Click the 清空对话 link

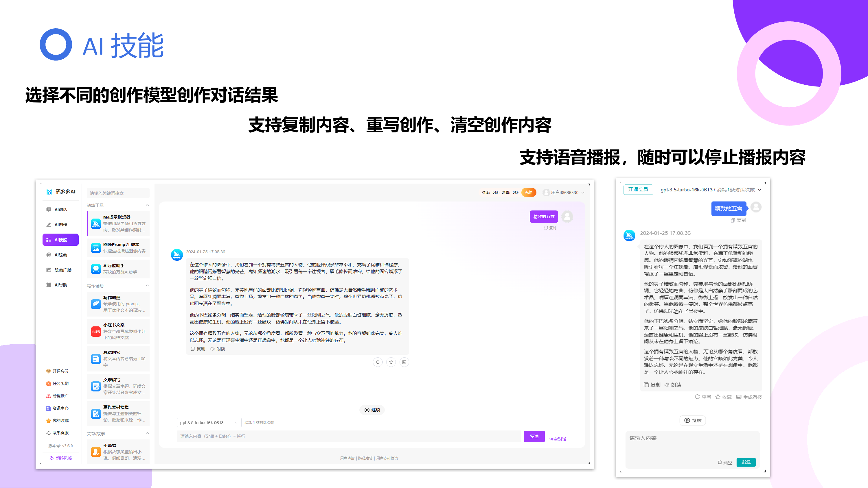coord(558,439)
